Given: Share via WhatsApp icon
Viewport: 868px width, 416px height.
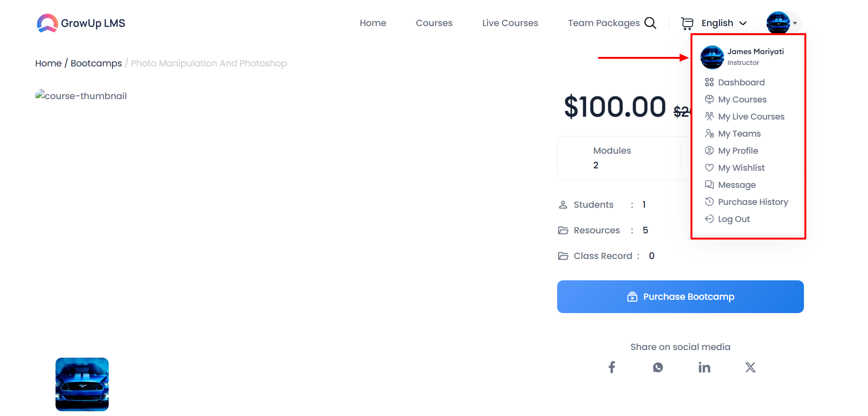Looking at the screenshot, I should tap(658, 367).
